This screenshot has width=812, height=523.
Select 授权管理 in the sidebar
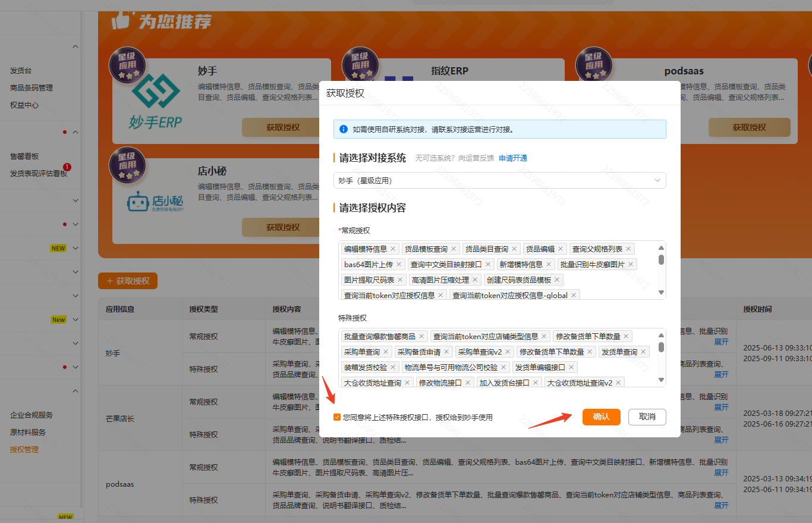(x=24, y=449)
